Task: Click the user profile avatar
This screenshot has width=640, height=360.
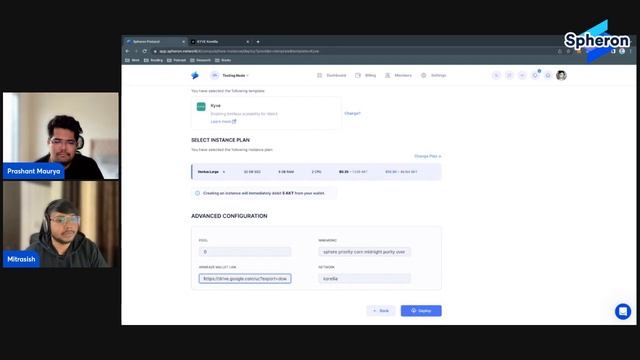Action: click(561, 75)
